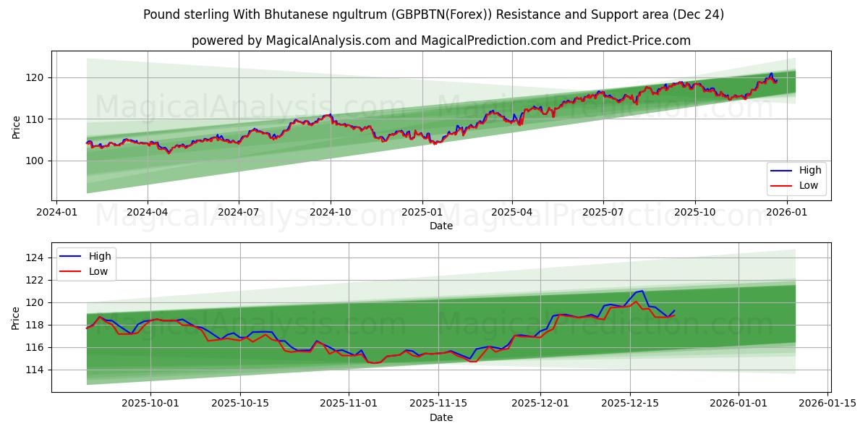Click the Price axis label on top chart
Screen dimensions: 868x434
[x=14, y=127]
